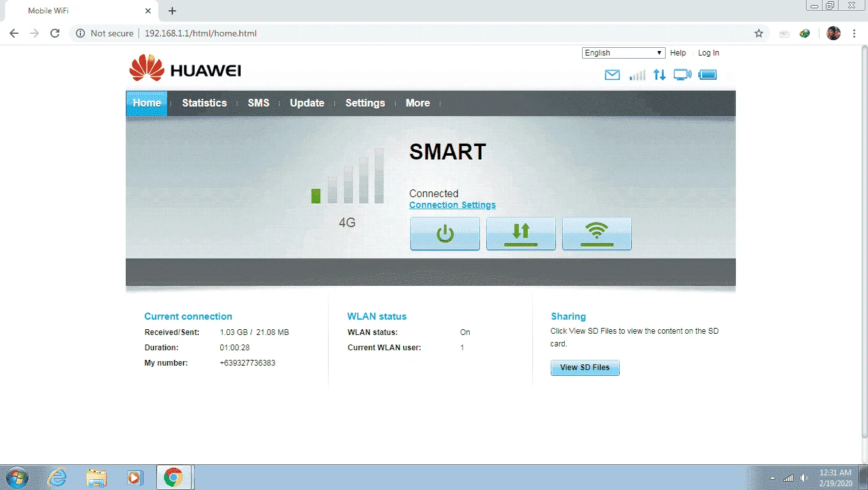
Task: Open the Chrome profile avatar
Action: click(x=834, y=33)
